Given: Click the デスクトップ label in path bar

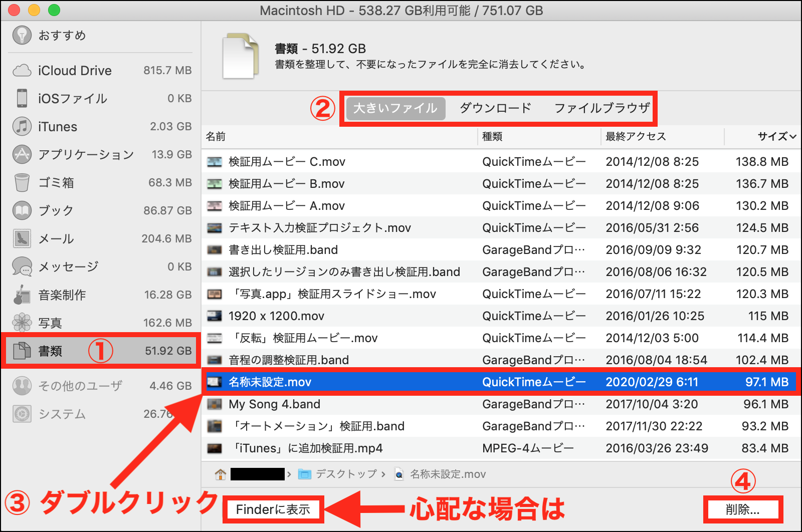Looking at the screenshot, I should [346, 474].
